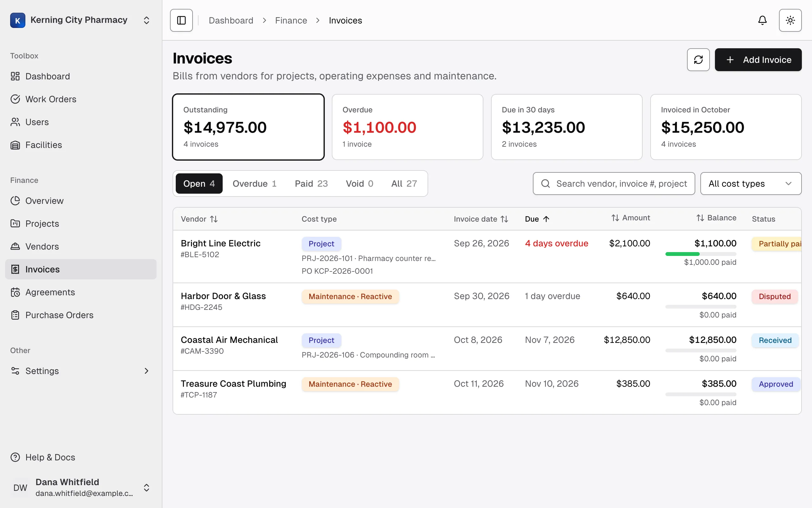
Task: Open Vendors in the sidebar
Action: tap(81, 246)
